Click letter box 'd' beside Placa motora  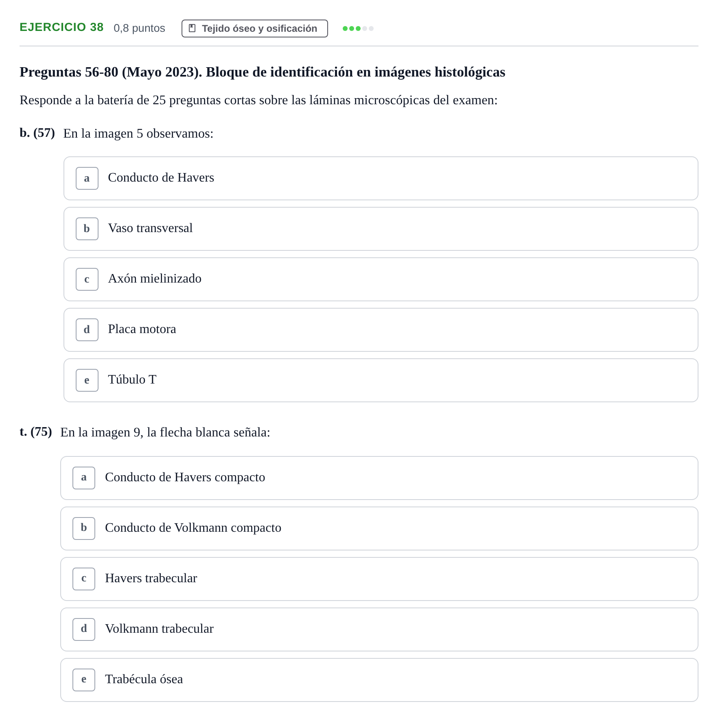coord(87,330)
